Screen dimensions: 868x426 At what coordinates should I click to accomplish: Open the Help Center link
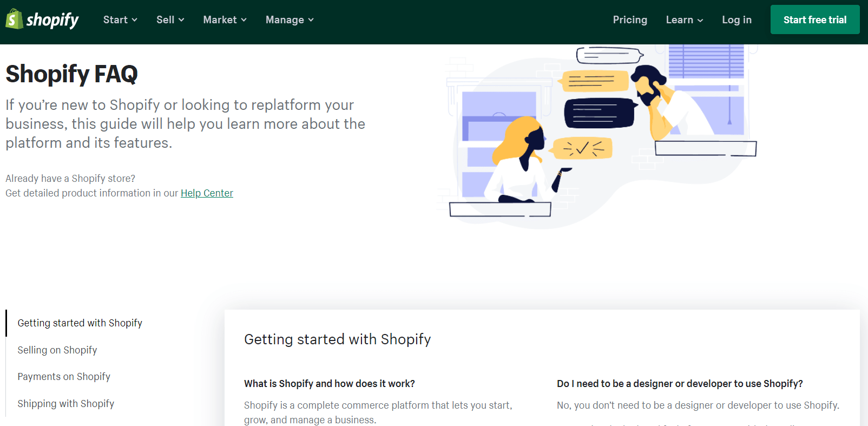(x=207, y=193)
